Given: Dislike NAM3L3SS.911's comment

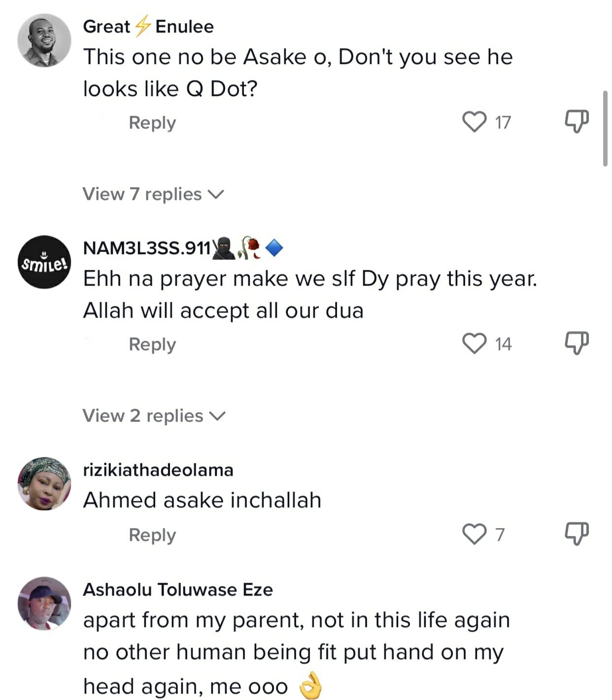Looking at the screenshot, I should point(577,343).
